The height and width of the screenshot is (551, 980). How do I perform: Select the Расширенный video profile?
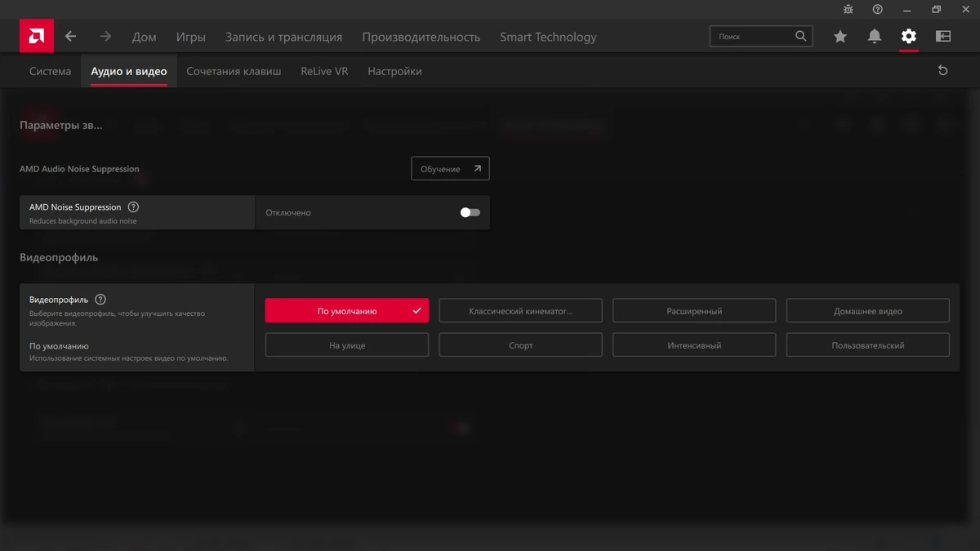point(694,311)
